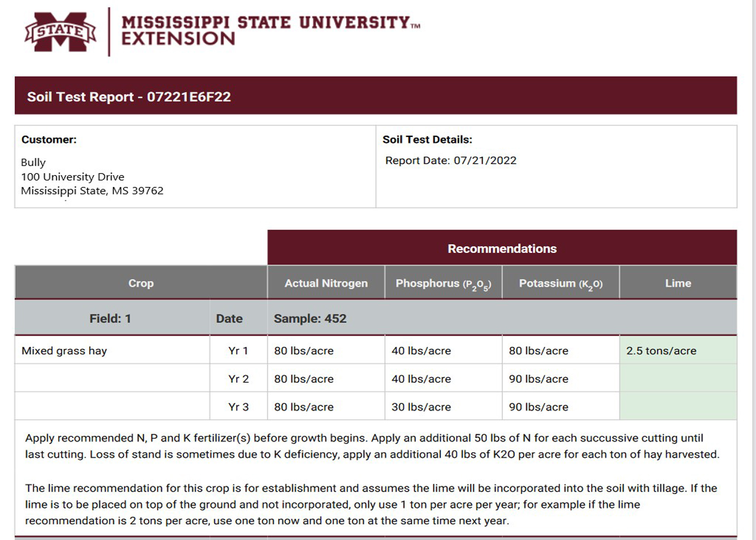Viewport: 756px width, 540px height.
Task: Select the Field: 1 row label
Action: tap(110, 319)
